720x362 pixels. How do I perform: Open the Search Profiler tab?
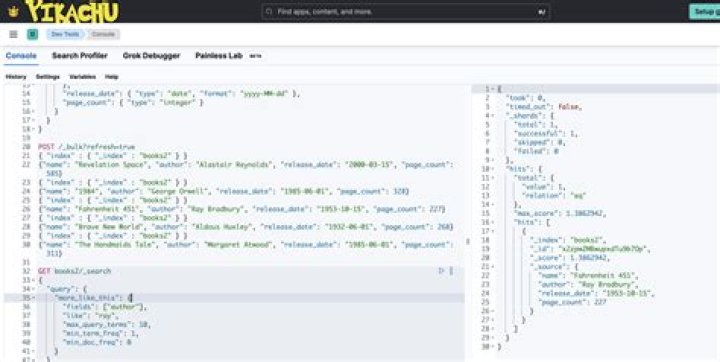(x=79, y=56)
